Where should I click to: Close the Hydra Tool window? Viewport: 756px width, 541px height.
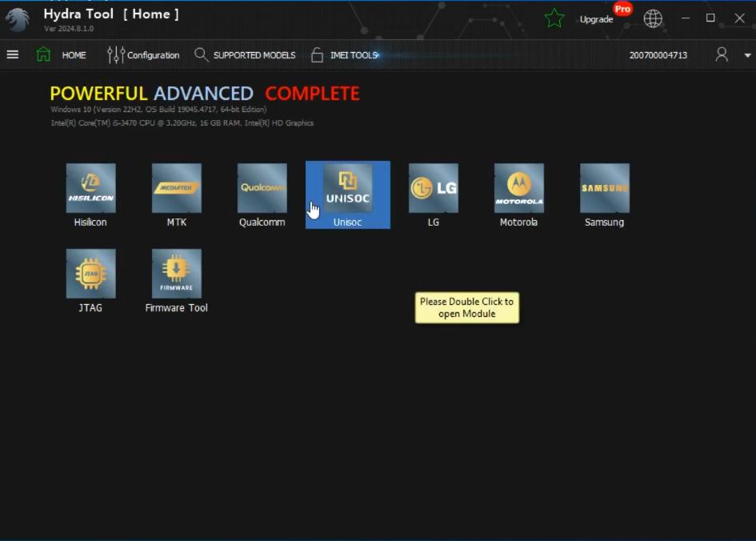click(739, 18)
